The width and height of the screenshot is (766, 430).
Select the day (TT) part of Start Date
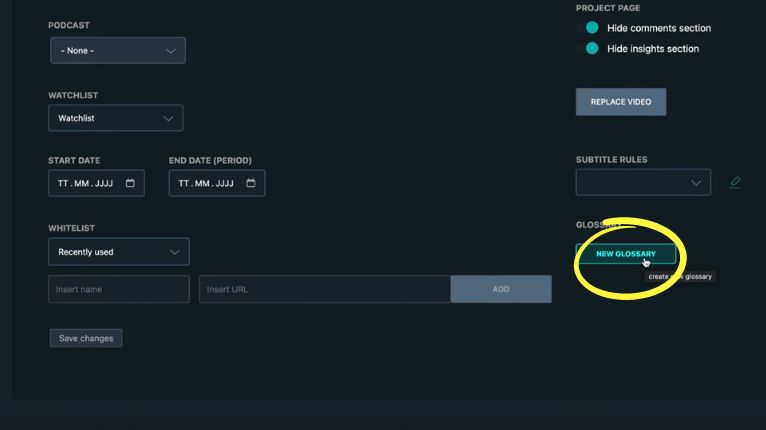64,184
